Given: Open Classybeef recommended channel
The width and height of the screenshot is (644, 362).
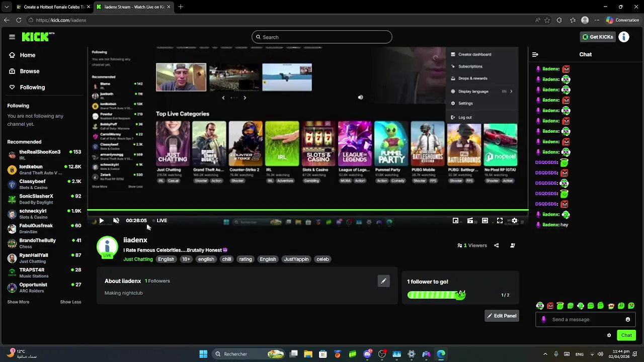Looking at the screenshot, I should (44, 184).
